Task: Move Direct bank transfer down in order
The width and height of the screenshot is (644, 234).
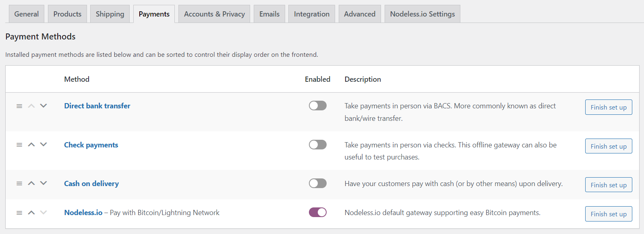Action: pos(43,106)
